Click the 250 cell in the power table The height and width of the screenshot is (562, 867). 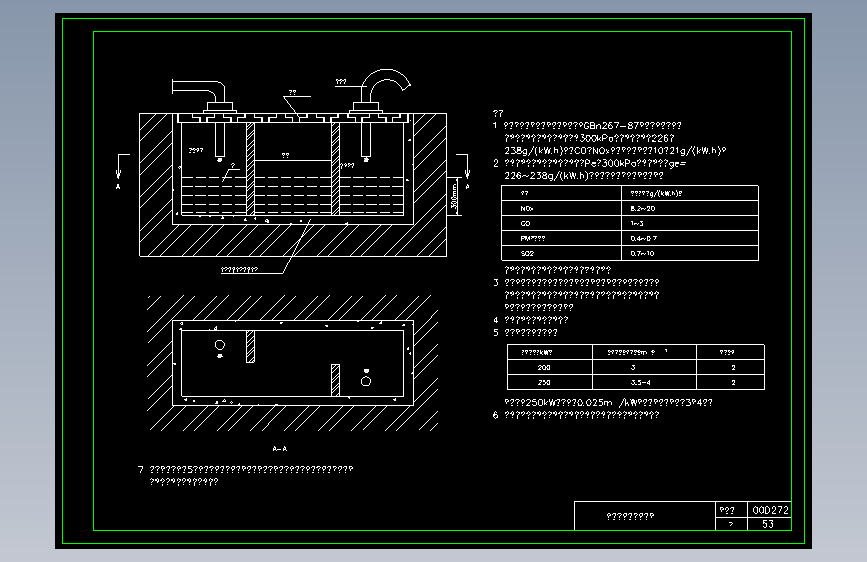pyautogui.click(x=550, y=382)
